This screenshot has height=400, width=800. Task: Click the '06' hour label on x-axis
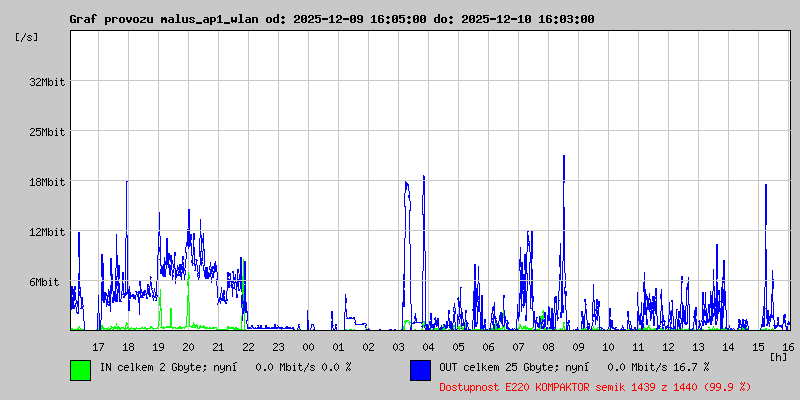click(x=488, y=347)
